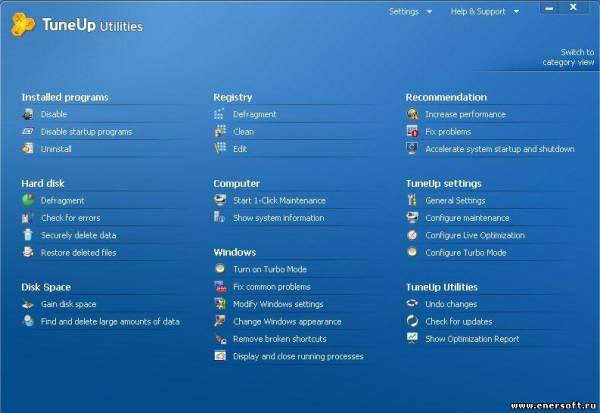Click the Registry Defragment icon
The width and height of the screenshot is (600, 413).
tap(220, 114)
